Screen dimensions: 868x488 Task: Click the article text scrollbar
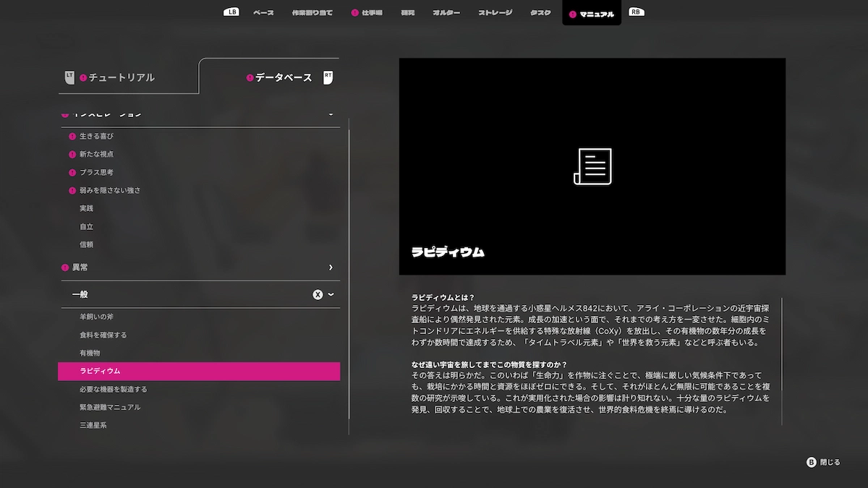(x=782, y=360)
